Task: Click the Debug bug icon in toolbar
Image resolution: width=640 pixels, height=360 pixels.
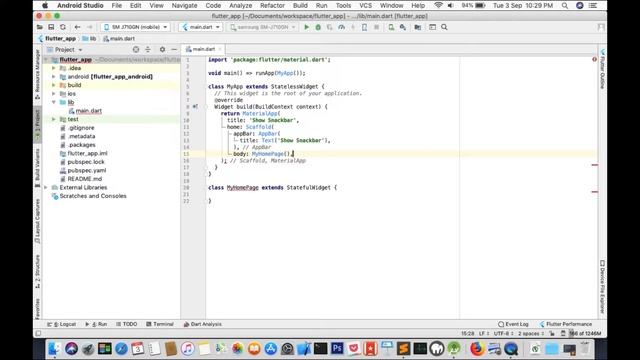Action: pos(318,27)
